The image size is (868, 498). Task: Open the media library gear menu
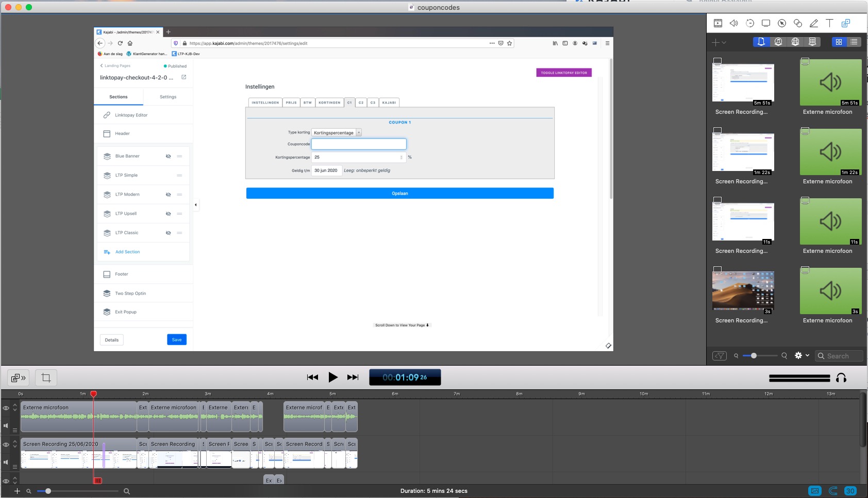801,355
